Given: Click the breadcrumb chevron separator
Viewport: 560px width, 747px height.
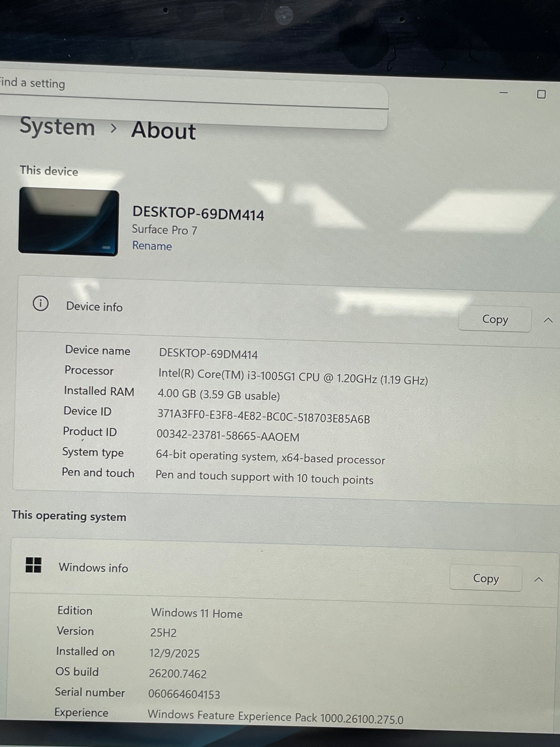Looking at the screenshot, I should tap(114, 128).
